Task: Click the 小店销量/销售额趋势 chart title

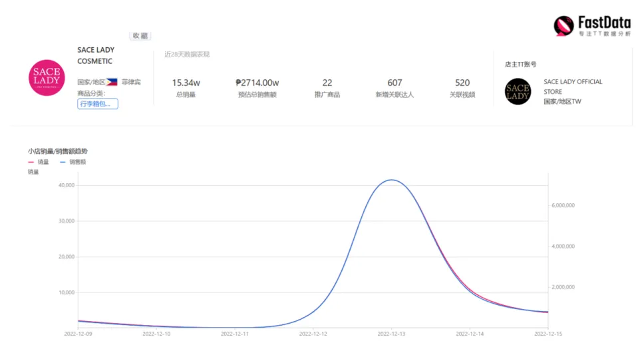Action: (58, 151)
